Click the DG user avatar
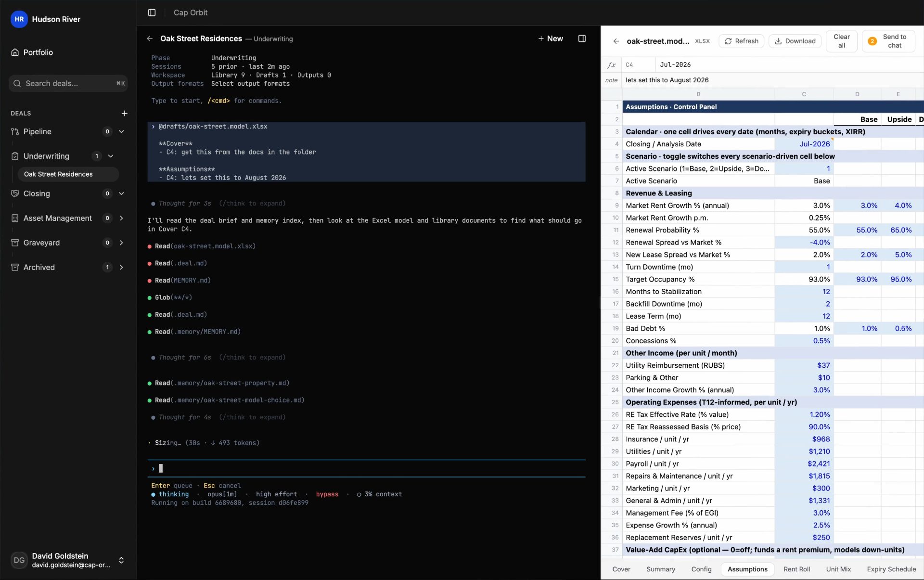 point(19,560)
